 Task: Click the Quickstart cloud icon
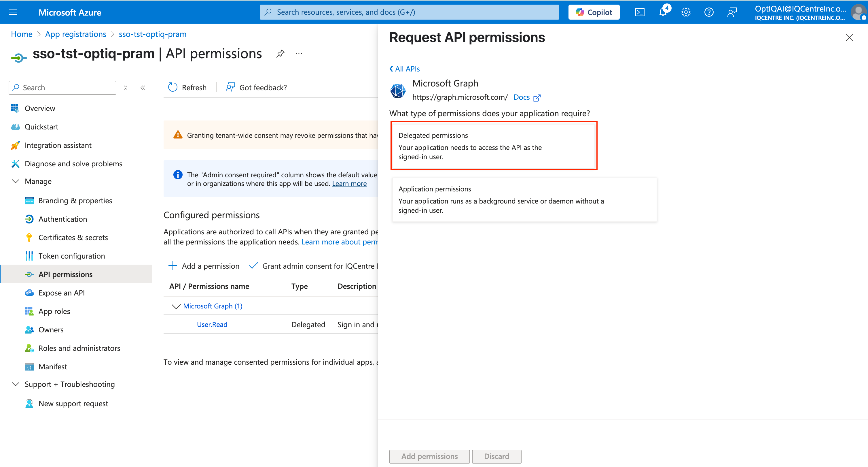click(x=15, y=127)
